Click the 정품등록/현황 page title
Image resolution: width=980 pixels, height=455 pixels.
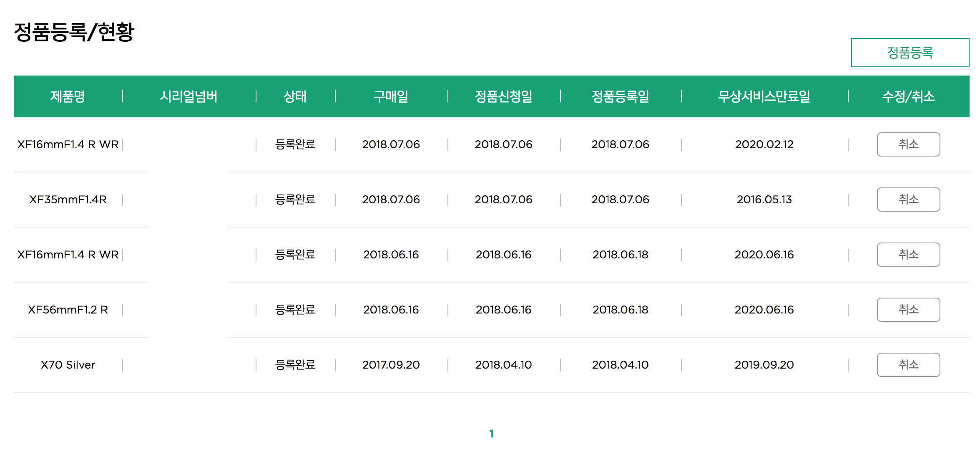click(74, 32)
